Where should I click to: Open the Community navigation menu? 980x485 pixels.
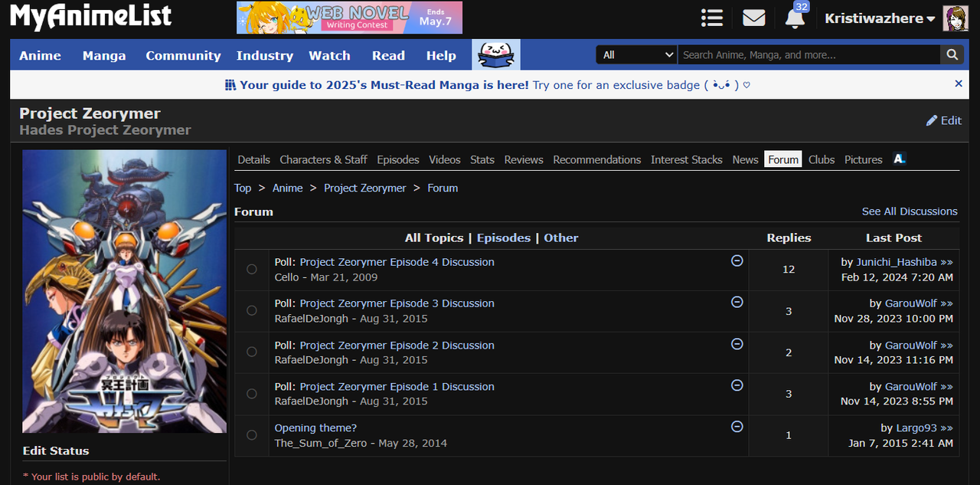click(183, 55)
